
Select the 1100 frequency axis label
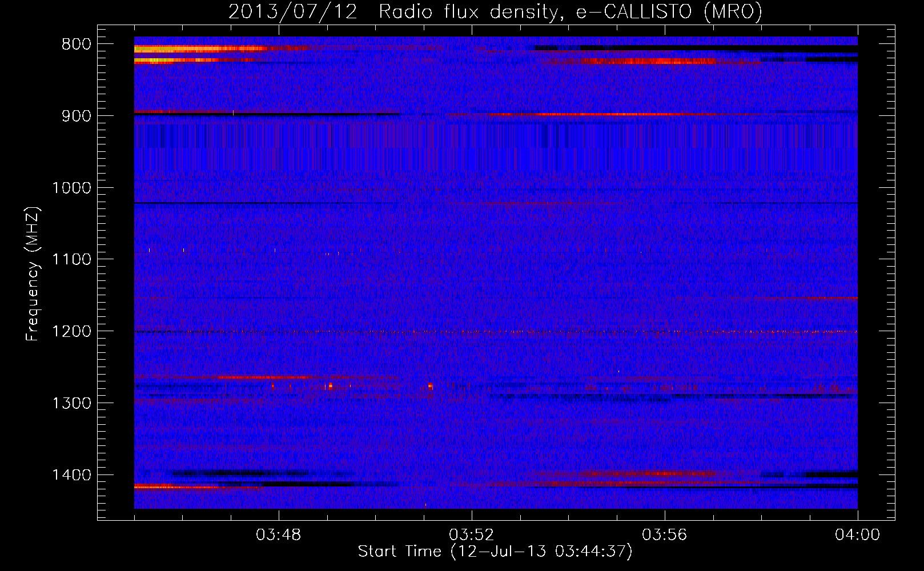(x=71, y=260)
